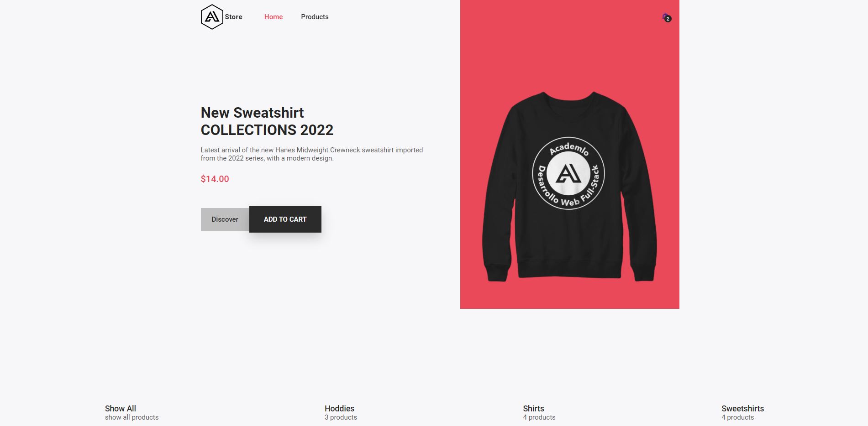Screen dimensions: 868x426
Task: Open the shopping cart bag icon
Action: 665,16
